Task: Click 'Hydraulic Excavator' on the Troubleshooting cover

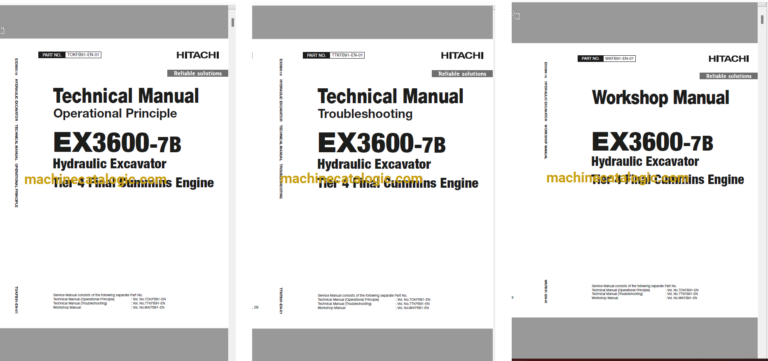Action: [374, 164]
